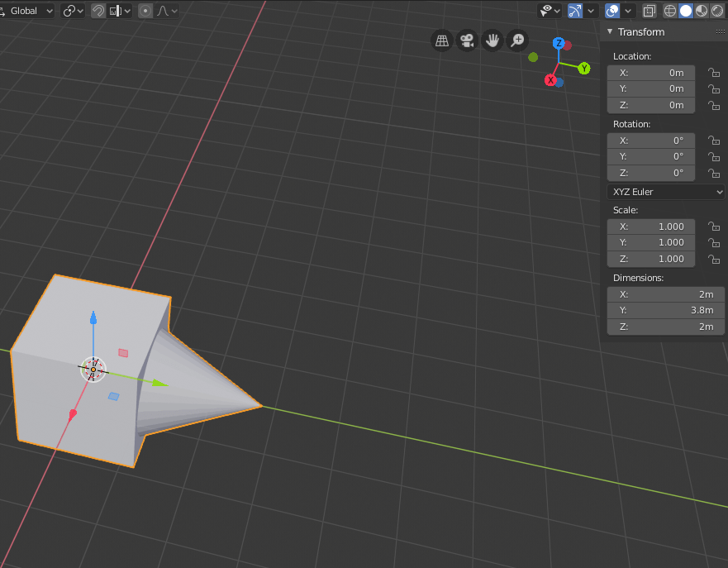Lock the X location value
The image size is (728, 568).
point(714,73)
